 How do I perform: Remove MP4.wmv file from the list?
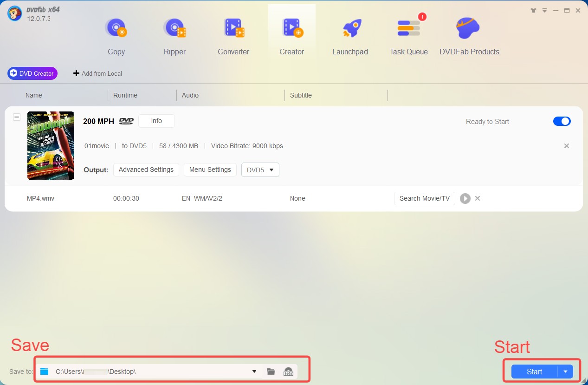(478, 199)
